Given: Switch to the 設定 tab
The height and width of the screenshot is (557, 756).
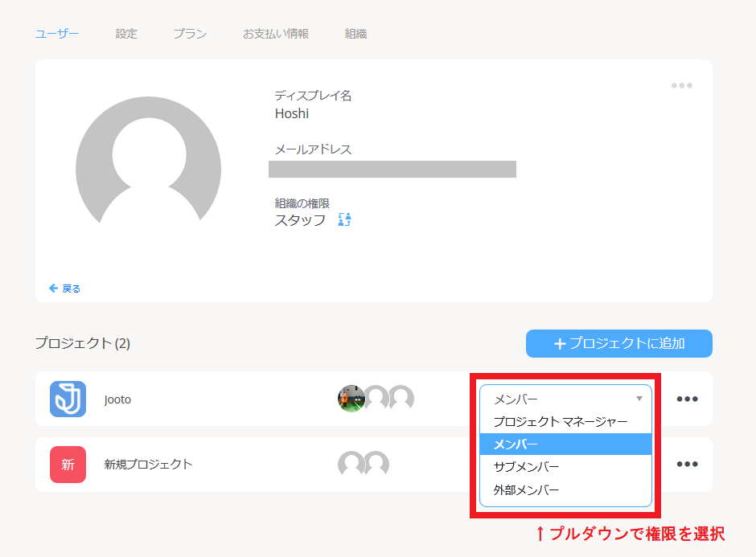Looking at the screenshot, I should tap(126, 34).
